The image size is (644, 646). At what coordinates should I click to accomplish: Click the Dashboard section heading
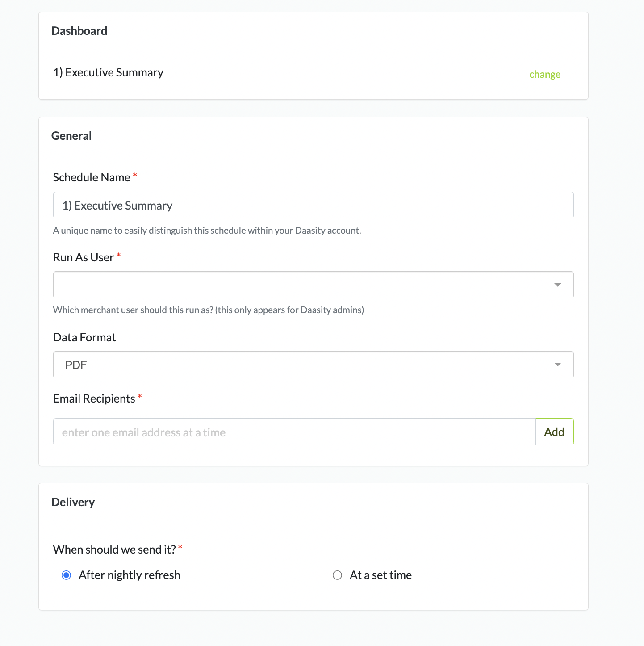[79, 31]
